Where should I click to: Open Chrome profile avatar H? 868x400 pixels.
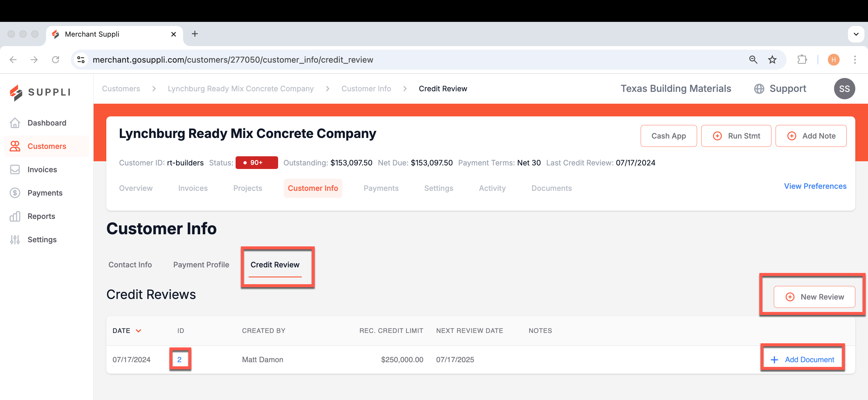coord(834,60)
